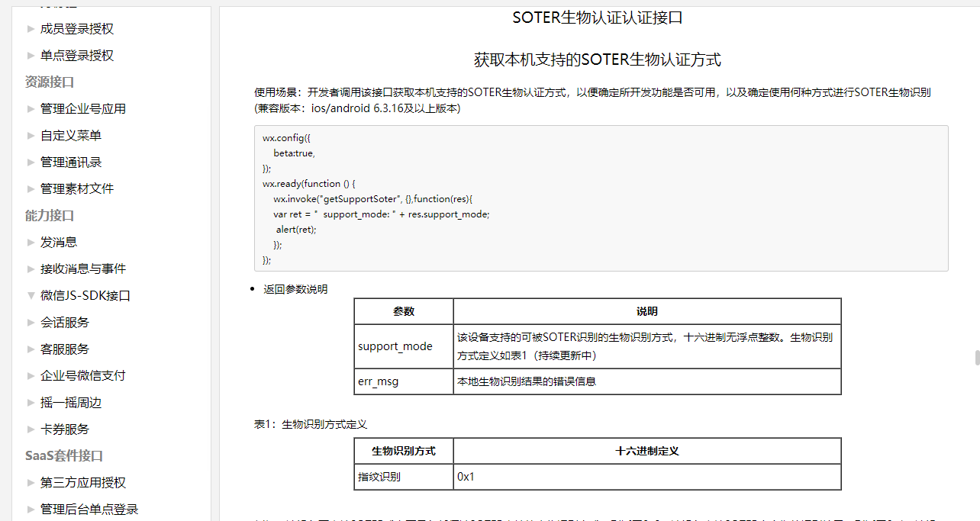
Task: Expand the 卡券服务 arrow
Action: [31, 429]
